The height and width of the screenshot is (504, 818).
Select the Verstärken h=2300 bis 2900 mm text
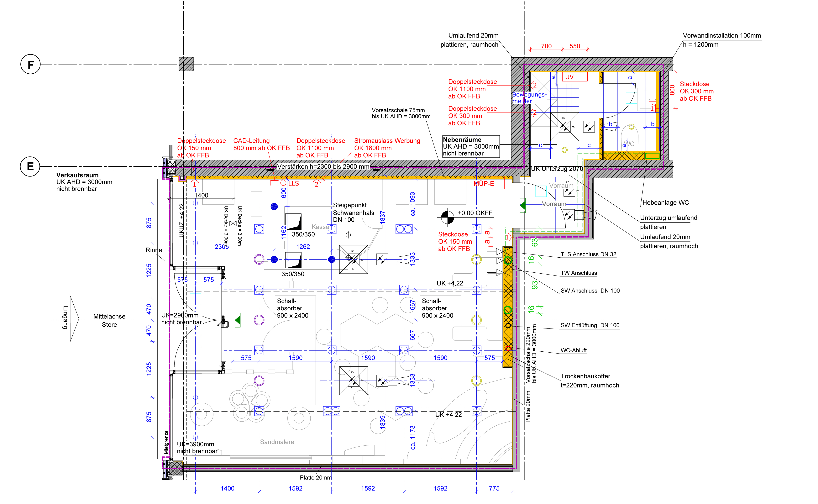tap(323, 167)
